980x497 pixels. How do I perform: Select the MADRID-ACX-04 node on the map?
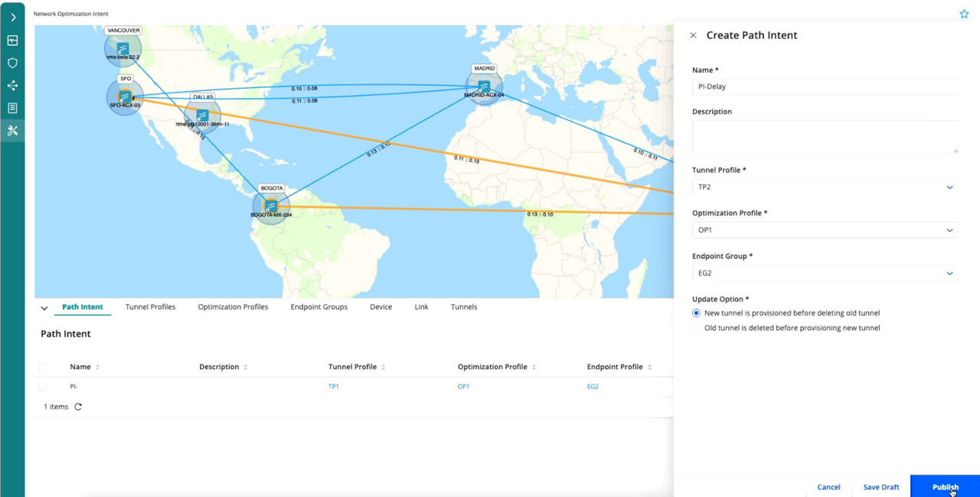483,84
